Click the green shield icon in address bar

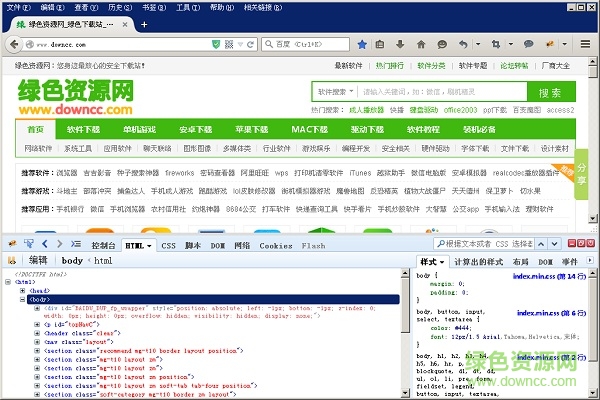(x=216, y=44)
